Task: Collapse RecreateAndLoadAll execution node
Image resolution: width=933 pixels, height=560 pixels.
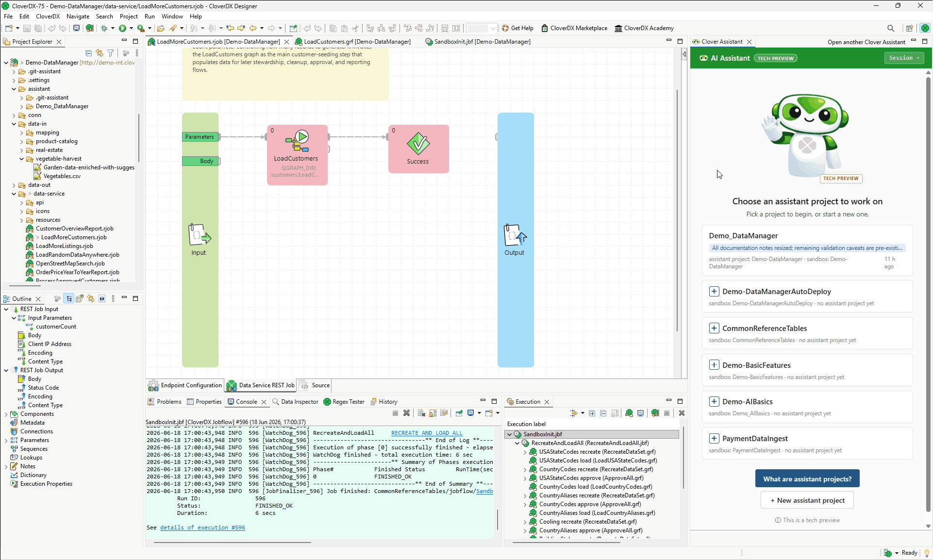Action: tap(517, 443)
